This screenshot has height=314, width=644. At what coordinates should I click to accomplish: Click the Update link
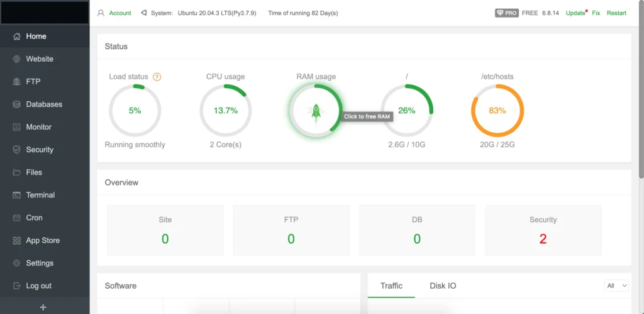coord(575,13)
